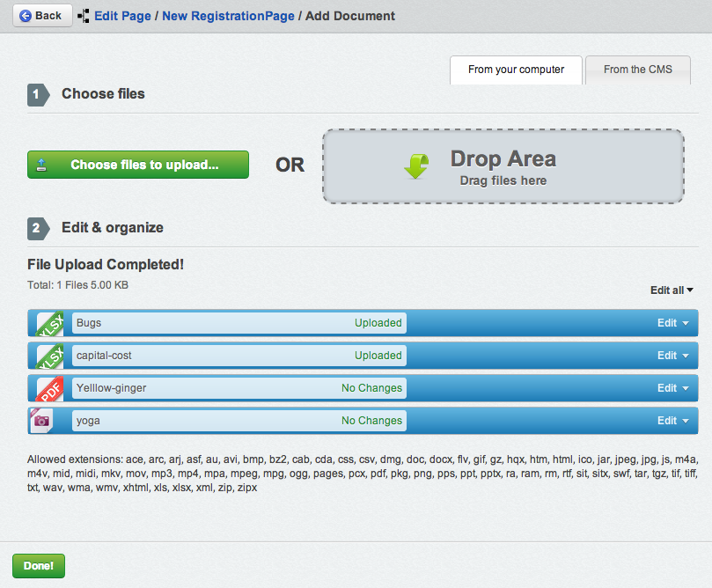Click the green arrow in Drop Area

tap(416, 166)
